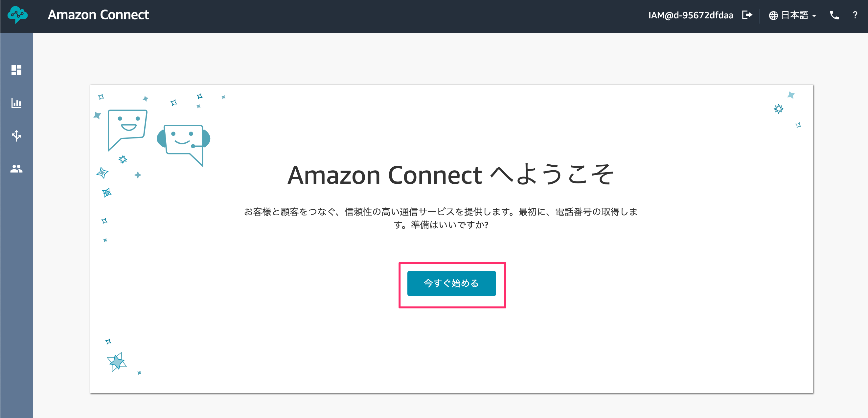Click the large star decoration at card bottom

(117, 362)
